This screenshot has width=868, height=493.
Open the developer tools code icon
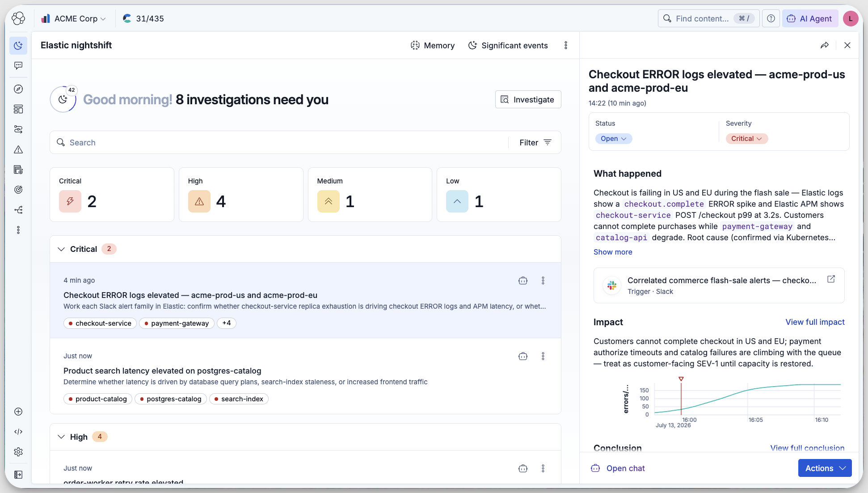click(18, 432)
